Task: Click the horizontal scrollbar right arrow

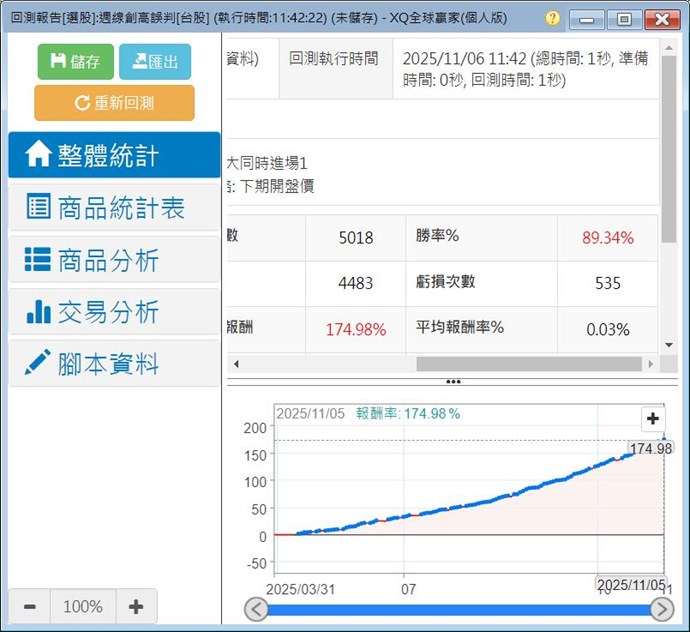Action: coord(651,364)
